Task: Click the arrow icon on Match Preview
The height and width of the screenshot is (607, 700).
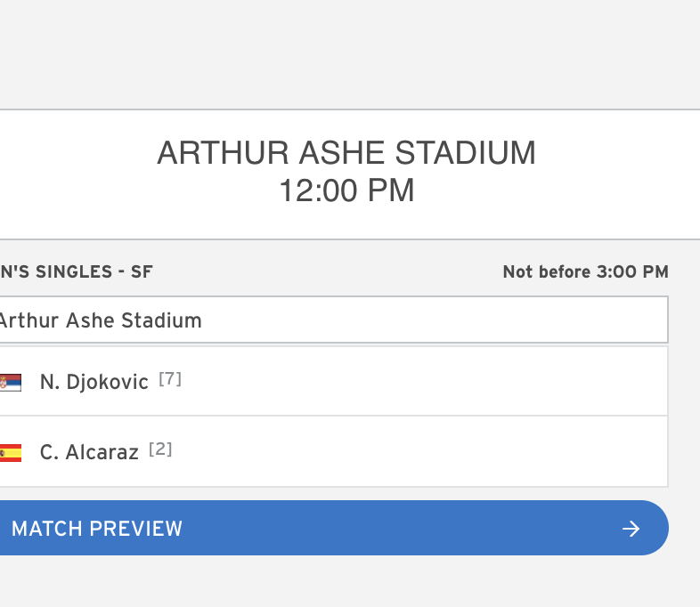Action: tap(631, 529)
